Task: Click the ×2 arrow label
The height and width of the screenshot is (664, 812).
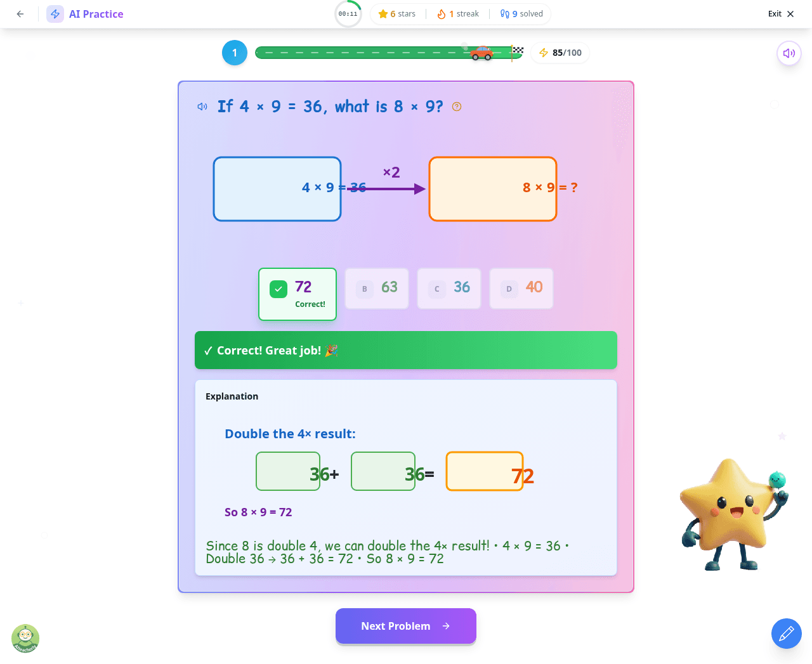Action: click(391, 173)
